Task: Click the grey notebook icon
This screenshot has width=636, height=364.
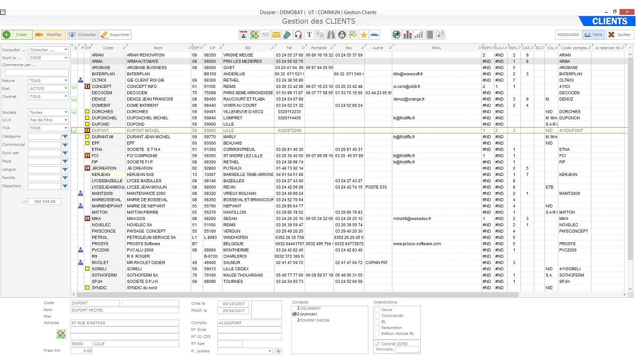Action: click(x=429, y=34)
